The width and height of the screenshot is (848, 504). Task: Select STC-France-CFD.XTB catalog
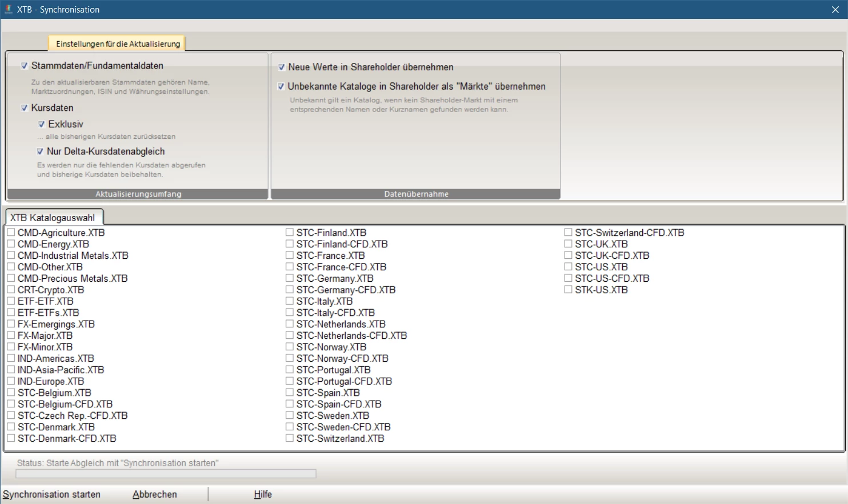tap(290, 267)
